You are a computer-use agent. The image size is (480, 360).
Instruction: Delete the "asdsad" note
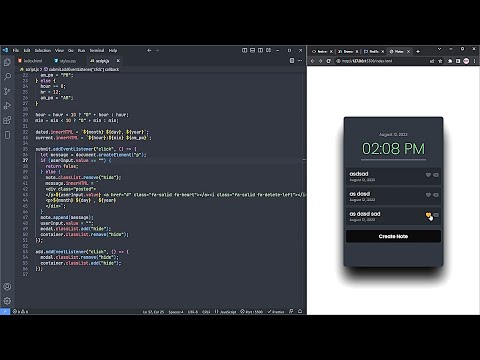(x=436, y=175)
